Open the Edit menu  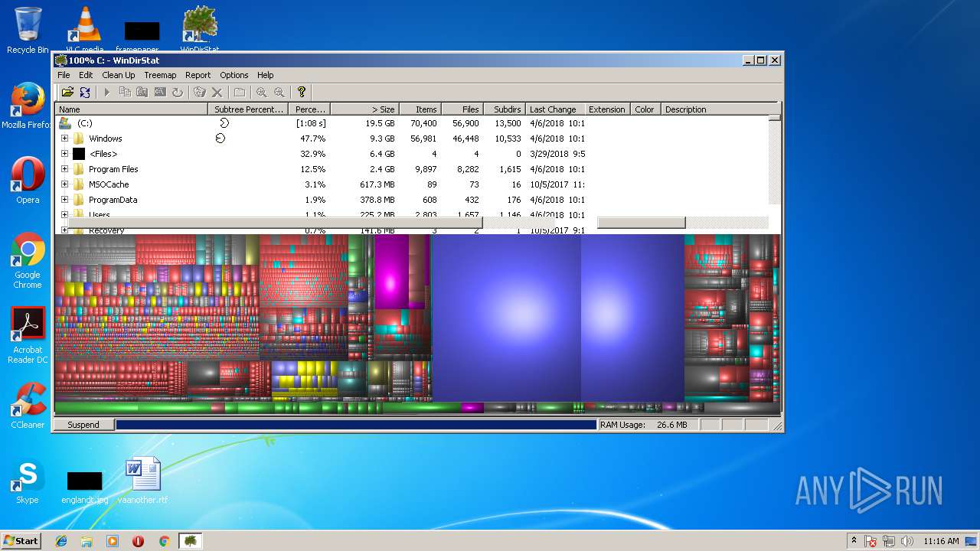coord(86,75)
